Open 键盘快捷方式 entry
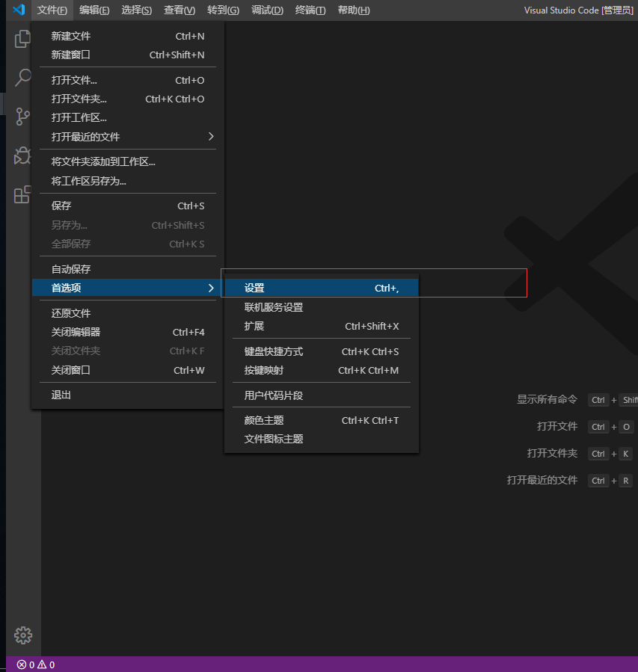Image resolution: width=638 pixels, height=672 pixels. click(x=321, y=351)
